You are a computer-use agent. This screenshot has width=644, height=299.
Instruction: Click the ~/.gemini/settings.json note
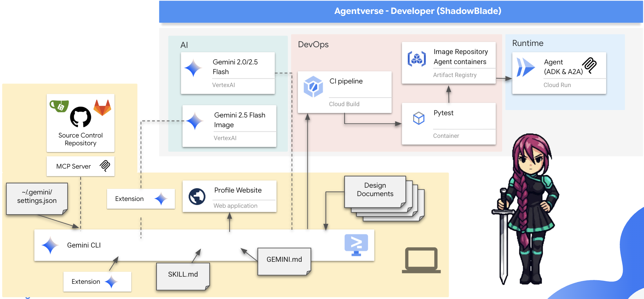37,198
